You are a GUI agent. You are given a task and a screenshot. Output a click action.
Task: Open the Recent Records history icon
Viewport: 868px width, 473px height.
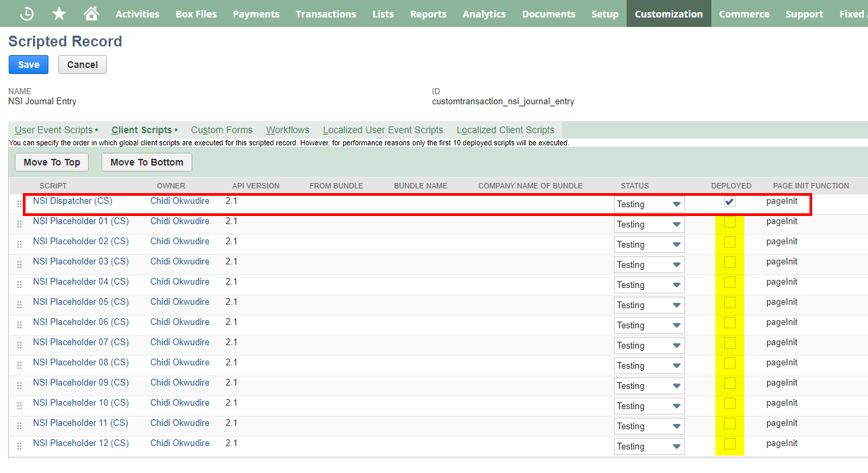click(x=27, y=13)
